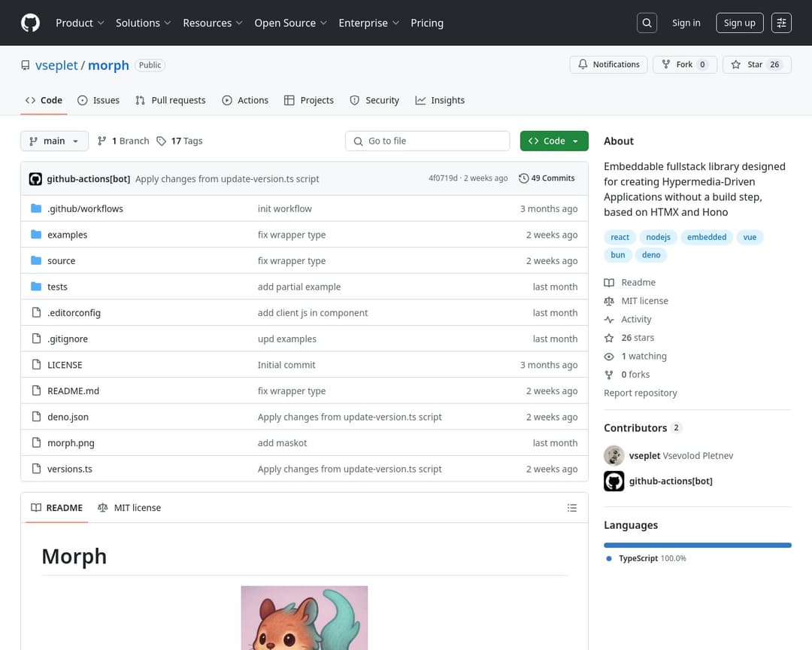Viewport: 812px width, 650px height.
Task: Switch to the Pull requests tab
Action: pyautogui.click(x=171, y=101)
